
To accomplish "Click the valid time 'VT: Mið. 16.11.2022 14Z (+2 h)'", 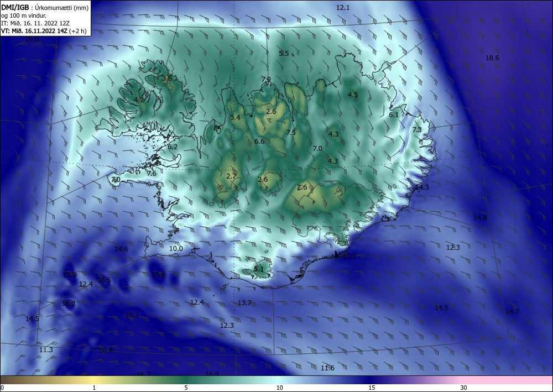I will point(44,30).
